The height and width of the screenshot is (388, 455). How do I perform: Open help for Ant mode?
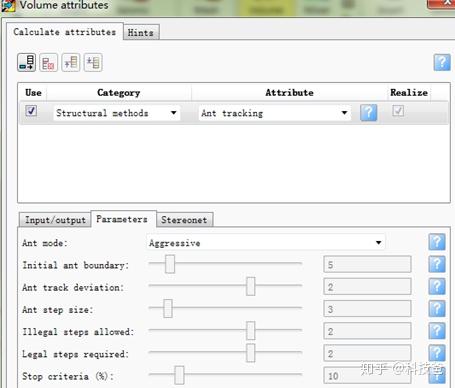pyautogui.click(x=437, y=242)
